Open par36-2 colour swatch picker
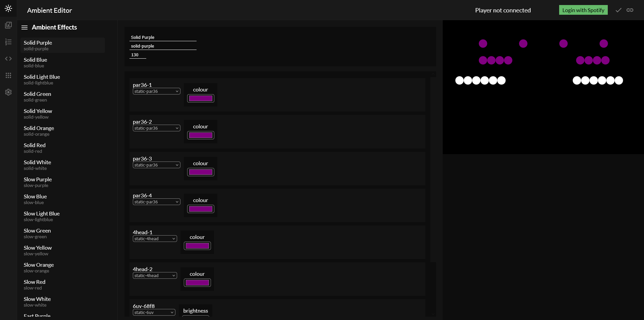Viewport: 644px width, 320px height. pyautogui.click(x=201, y=135)
